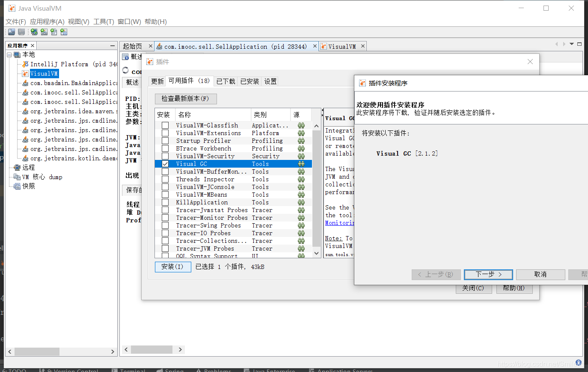Viewport: 588px width, 372px height.
Task: Select the VisualVM node in the Applications tree
Action: (x=43, y=73)
